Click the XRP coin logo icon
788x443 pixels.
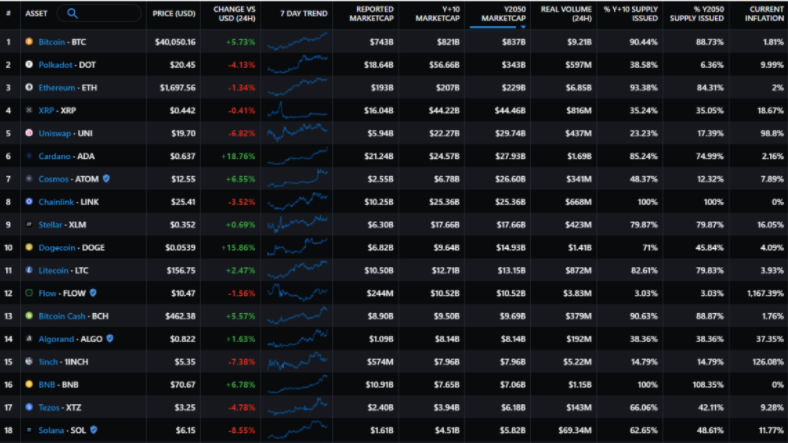pos(29,110)
